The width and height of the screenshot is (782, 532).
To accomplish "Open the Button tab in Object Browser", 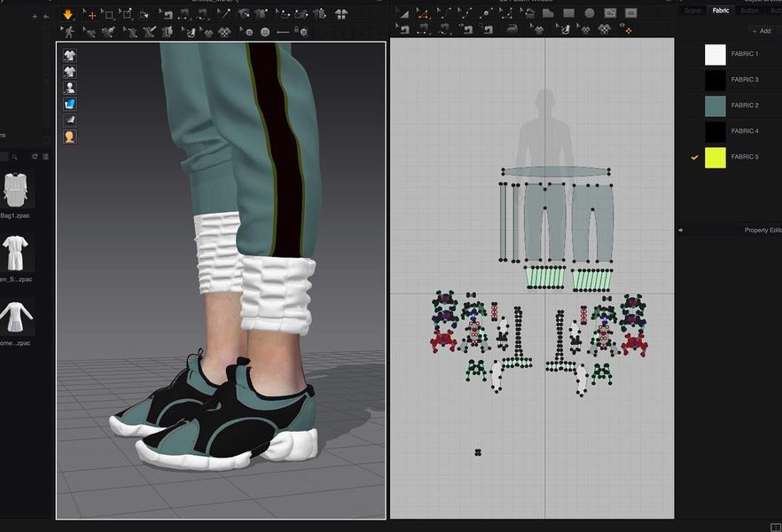I will [749, 11].
